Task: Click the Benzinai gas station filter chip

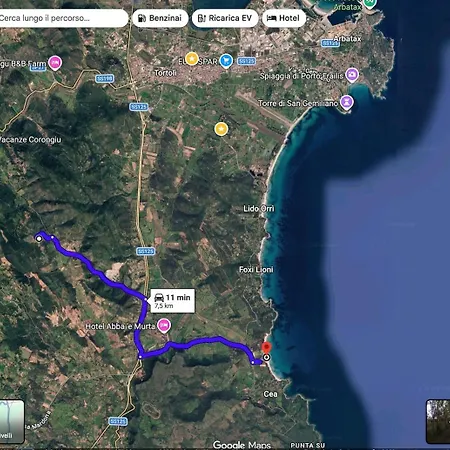Action: point(160,18)
